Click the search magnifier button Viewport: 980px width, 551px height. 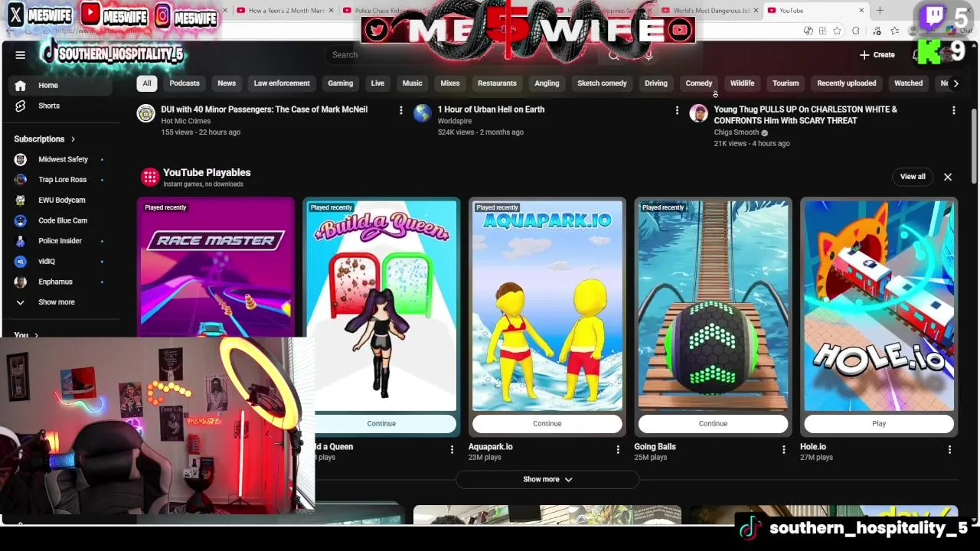(x=613, y=55)
